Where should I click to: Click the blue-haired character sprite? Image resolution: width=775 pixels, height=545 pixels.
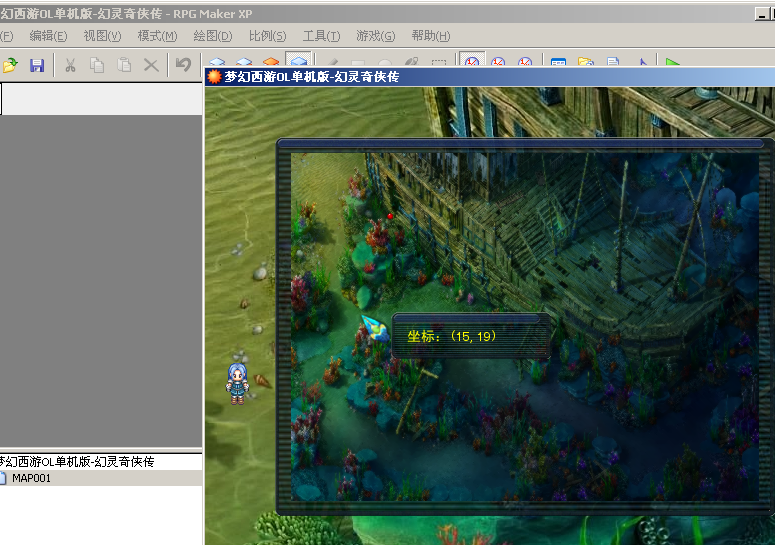(x=237, y=384)
